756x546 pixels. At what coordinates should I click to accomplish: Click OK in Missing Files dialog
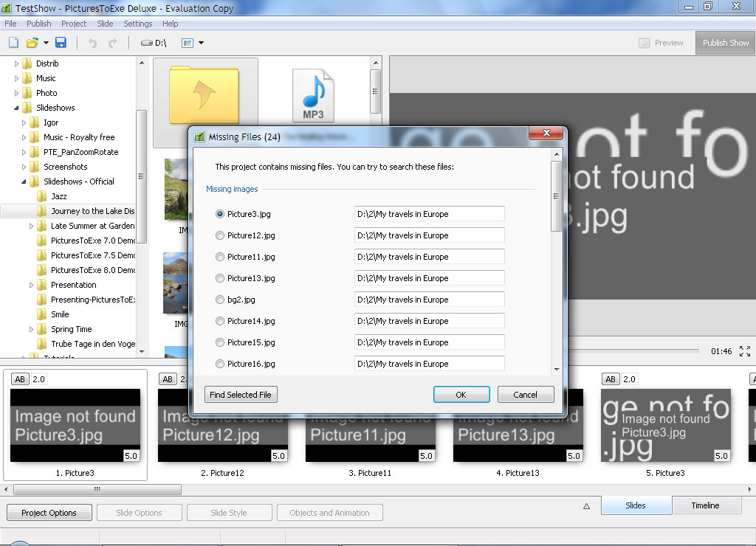[461, 395]
